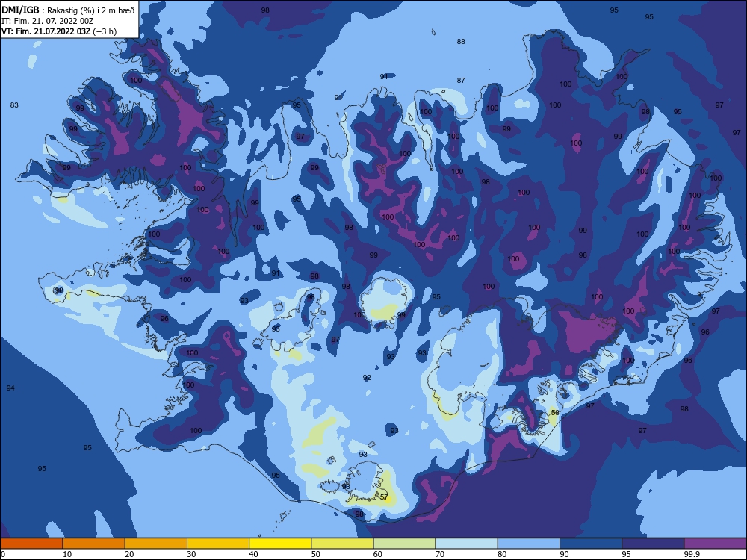The height and width of the screenshot is (560, 747).
Task: Click the purple 99.9+ legend swatch
Action: pos(715,544)
